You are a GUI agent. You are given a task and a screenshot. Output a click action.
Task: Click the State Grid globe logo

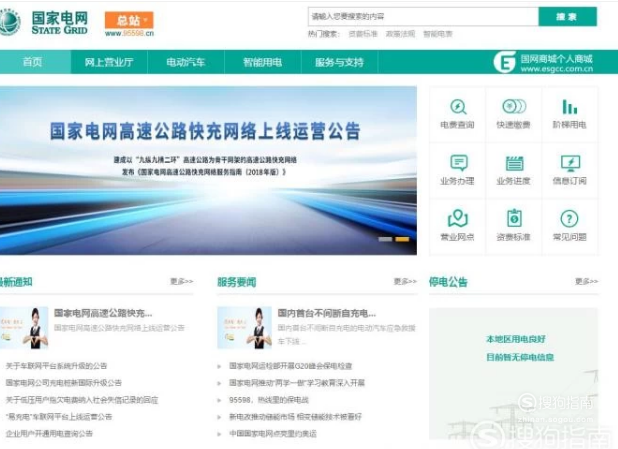(9, 22)
